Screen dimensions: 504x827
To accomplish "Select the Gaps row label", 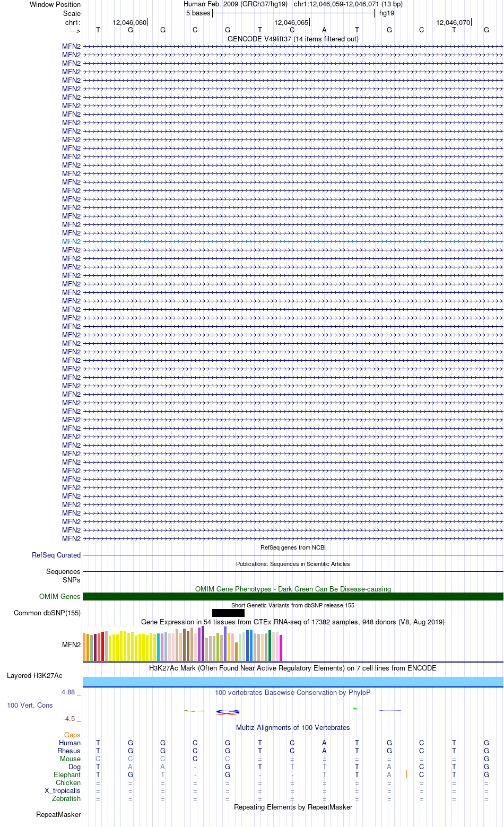I will pyautogui.click(x=72, y=735).
